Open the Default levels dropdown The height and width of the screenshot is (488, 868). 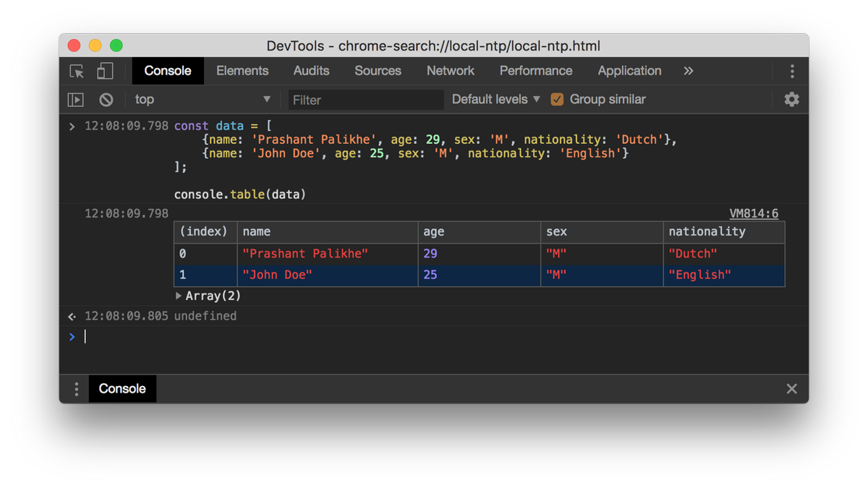(496, 100)
